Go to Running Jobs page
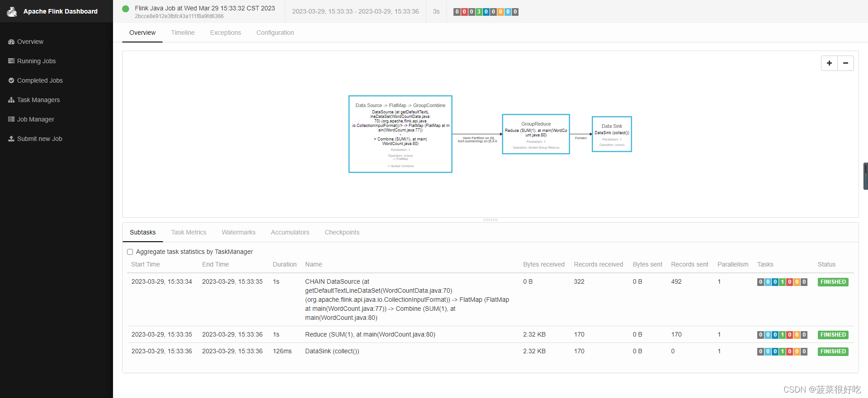This screenshot has width=868, height=398. (x=36, y=61)
